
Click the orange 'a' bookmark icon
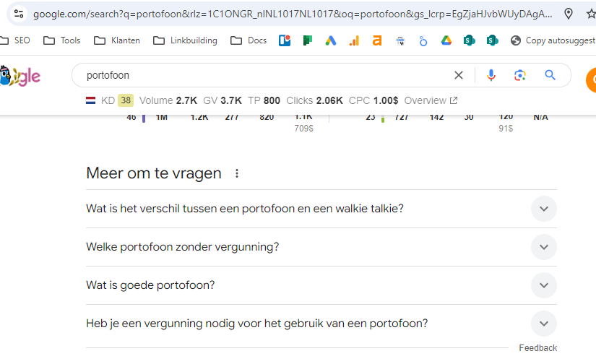[376, 40]
